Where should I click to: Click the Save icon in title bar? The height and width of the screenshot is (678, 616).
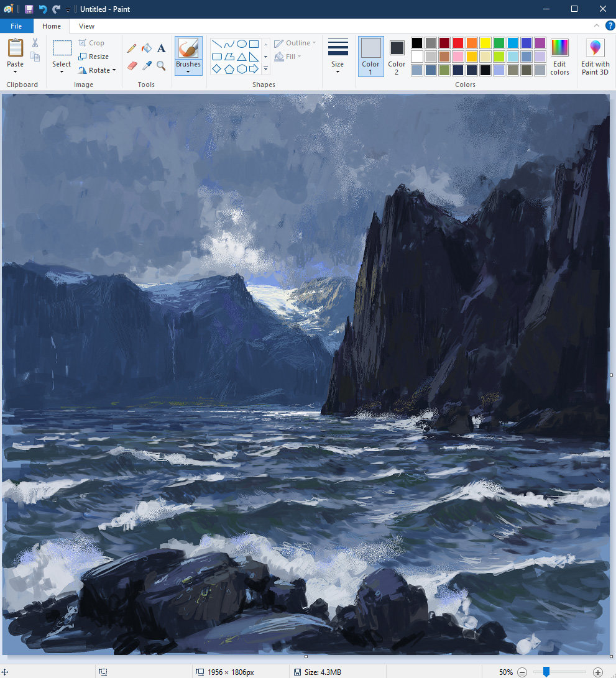(29, 9)
